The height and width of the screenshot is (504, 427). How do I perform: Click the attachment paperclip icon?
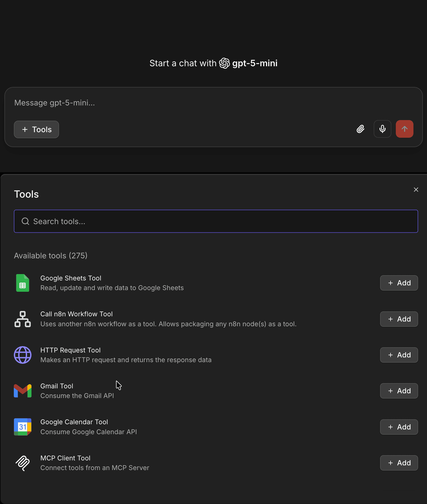[x=360, y=129]
